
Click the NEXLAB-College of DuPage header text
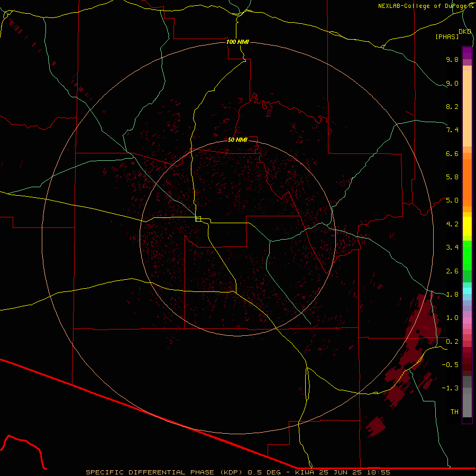click(426, 6)
